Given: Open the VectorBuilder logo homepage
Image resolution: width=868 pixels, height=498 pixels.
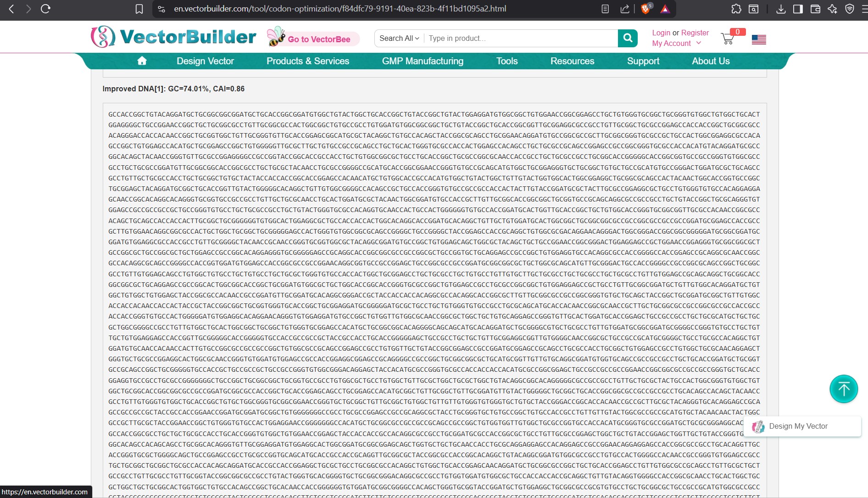Looking at the screenshot, I should click(173, 37).
